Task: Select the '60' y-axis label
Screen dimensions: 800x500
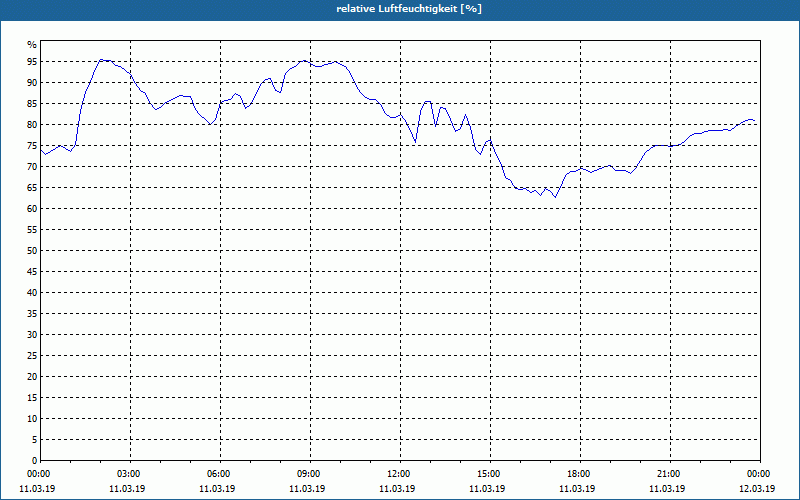Action: 32,209
